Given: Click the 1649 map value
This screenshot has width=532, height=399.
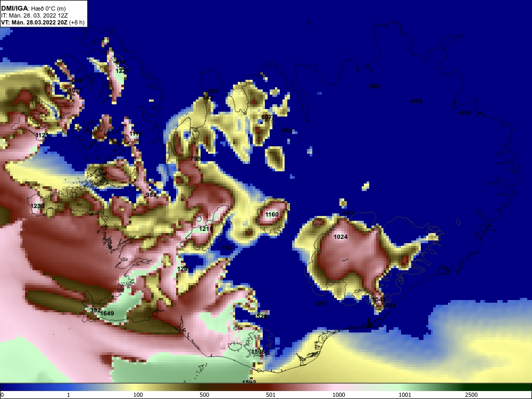Looking at the screenshot, I should (x=107, y=313).
